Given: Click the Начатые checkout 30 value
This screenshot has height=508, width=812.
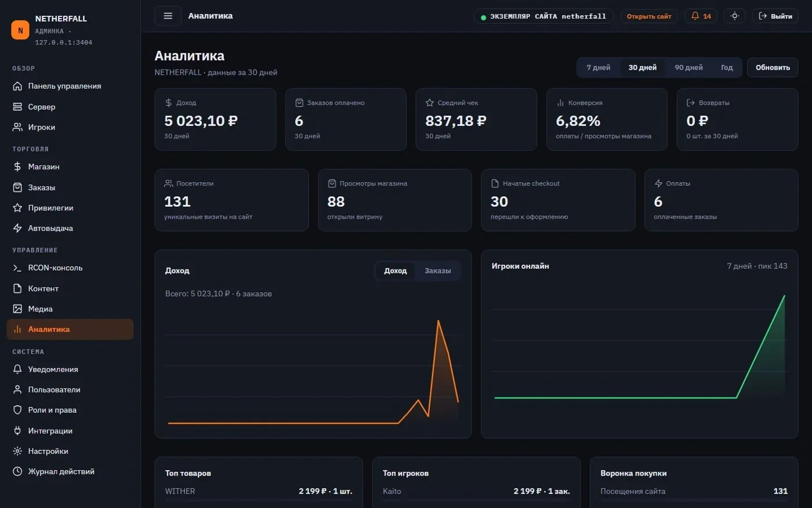Looking at the screenshot, I should point(499,201).
